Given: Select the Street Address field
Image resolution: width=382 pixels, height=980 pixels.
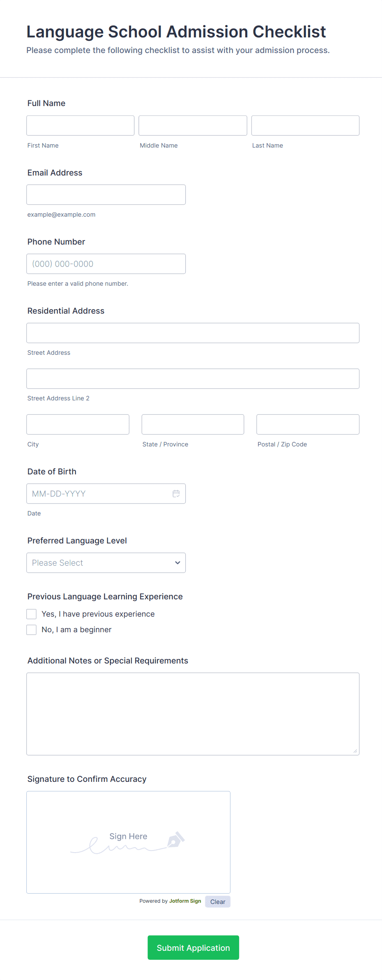Looking at the screenshot, I should coord(193,333).
